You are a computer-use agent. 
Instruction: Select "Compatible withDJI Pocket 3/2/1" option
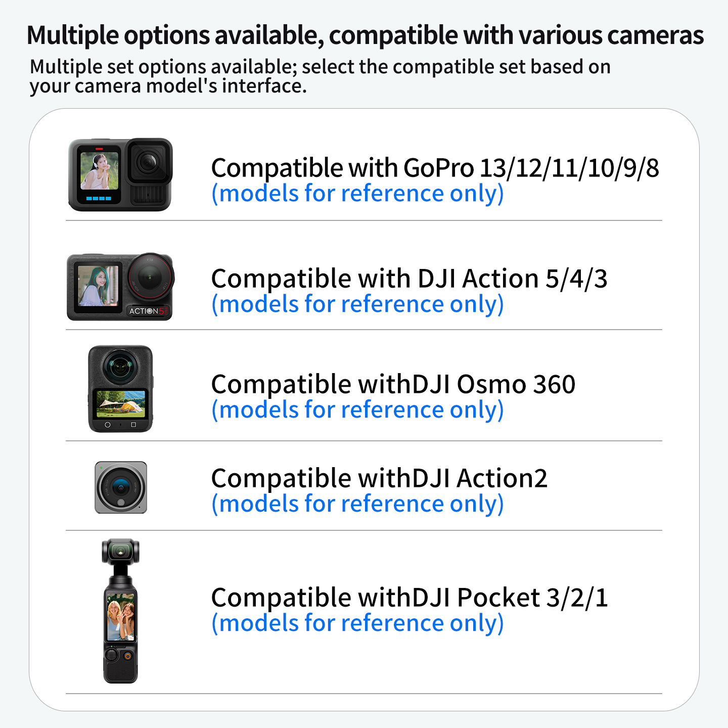pyautogui.click(x=409, y=598)
